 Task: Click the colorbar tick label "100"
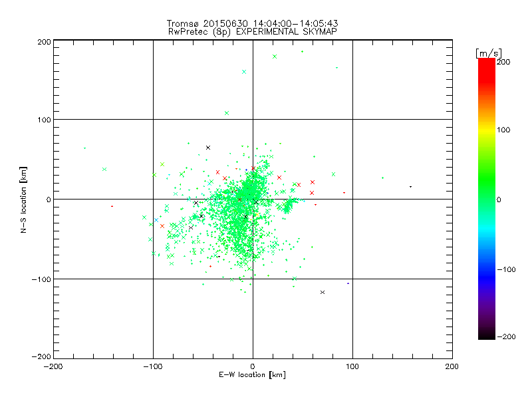point(503,130)
